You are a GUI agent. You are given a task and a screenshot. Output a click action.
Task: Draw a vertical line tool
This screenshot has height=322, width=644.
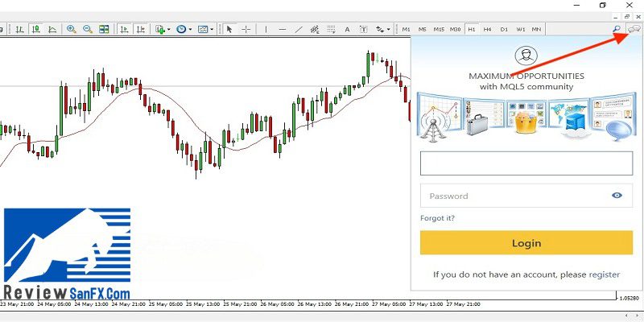pos(266,29)
